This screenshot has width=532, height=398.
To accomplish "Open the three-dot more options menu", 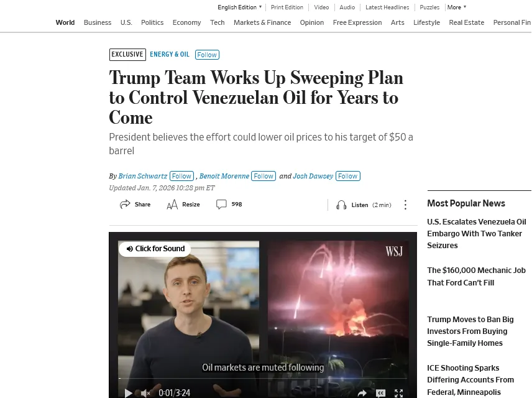I will (405, 205).
